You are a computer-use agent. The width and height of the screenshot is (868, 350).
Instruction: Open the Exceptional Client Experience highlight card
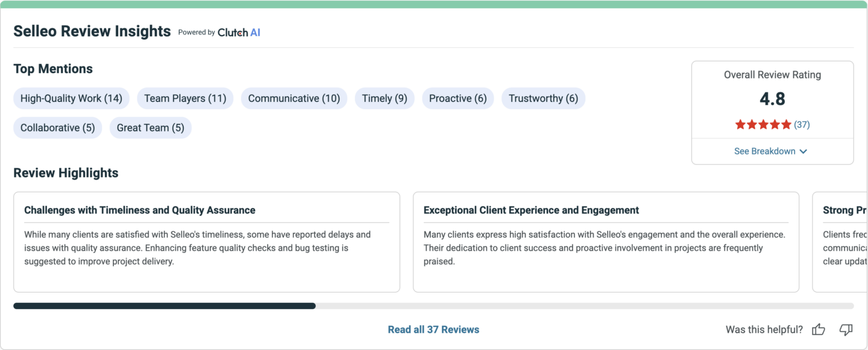[606, 242]
